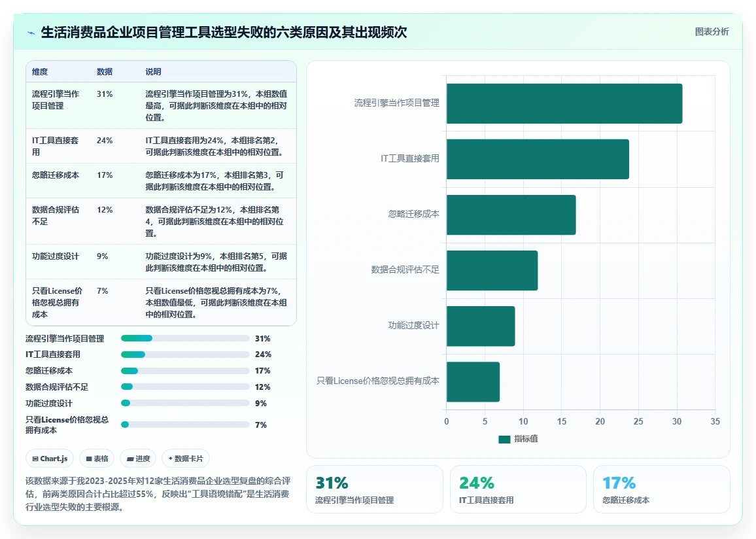Click the 31% 流程引擎当作项目管理 data card
The width and height of the screenshot is (756, 539).
click(375, 489)
